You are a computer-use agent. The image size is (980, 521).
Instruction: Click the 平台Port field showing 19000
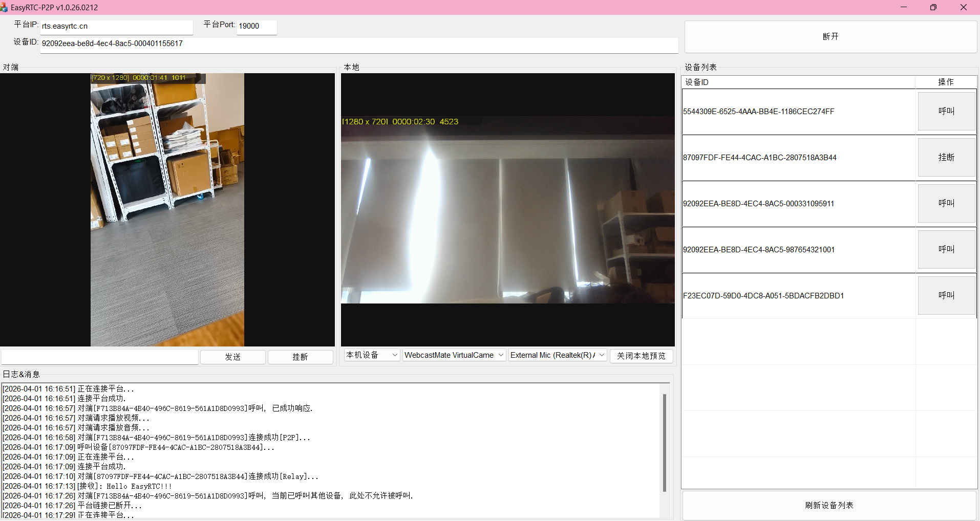pyautogui.click(x=256, y=26)
